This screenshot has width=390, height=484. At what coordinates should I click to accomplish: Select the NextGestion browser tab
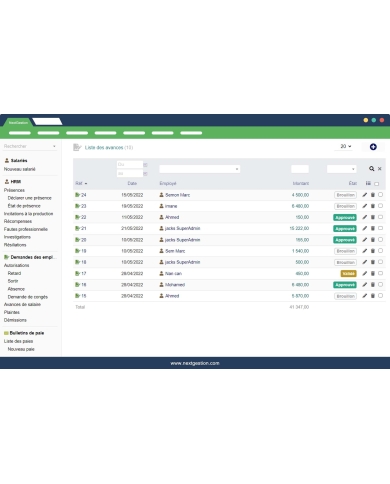18,122
